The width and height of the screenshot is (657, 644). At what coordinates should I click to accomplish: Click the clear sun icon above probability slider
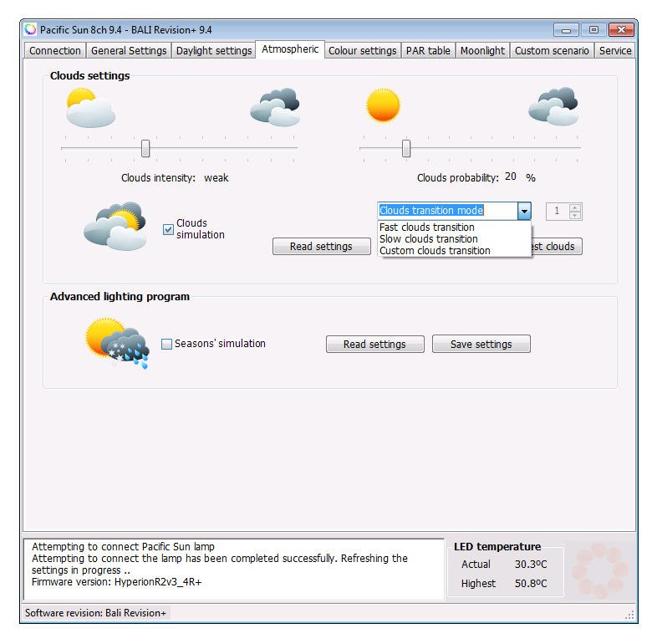(383, 105)
